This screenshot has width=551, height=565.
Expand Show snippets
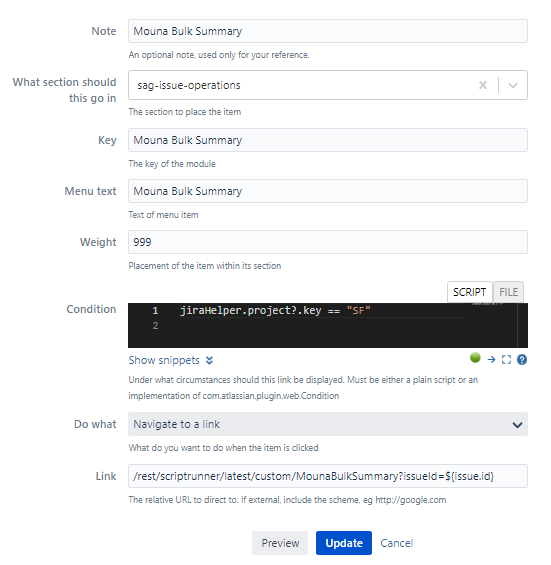point(164,360)
